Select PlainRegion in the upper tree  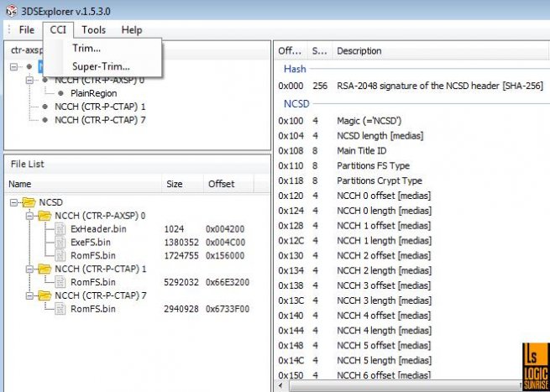93,93
